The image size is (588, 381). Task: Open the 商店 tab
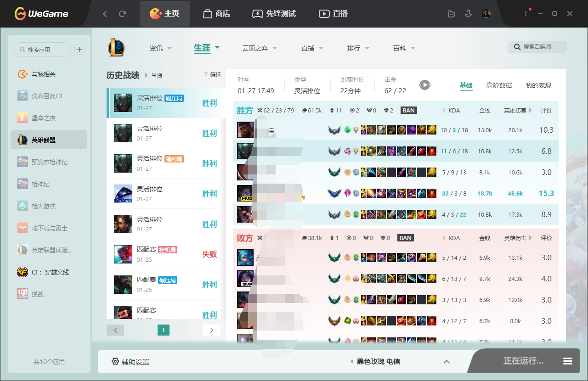pos(216,14)
